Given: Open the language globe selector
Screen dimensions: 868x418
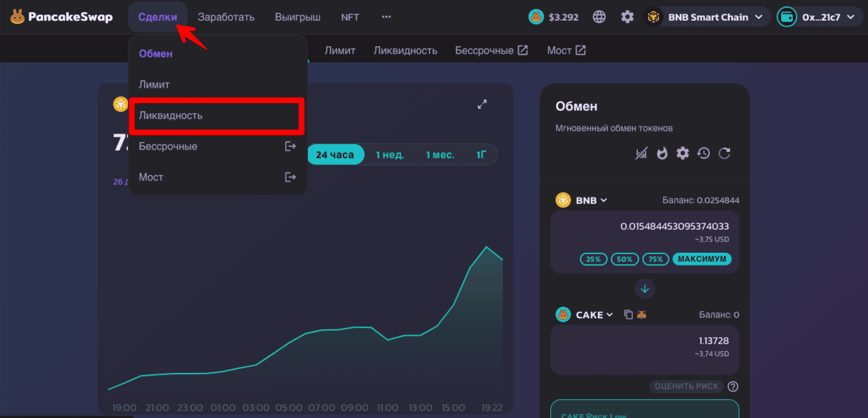Looking at the screenshot, I should point(599,17).
